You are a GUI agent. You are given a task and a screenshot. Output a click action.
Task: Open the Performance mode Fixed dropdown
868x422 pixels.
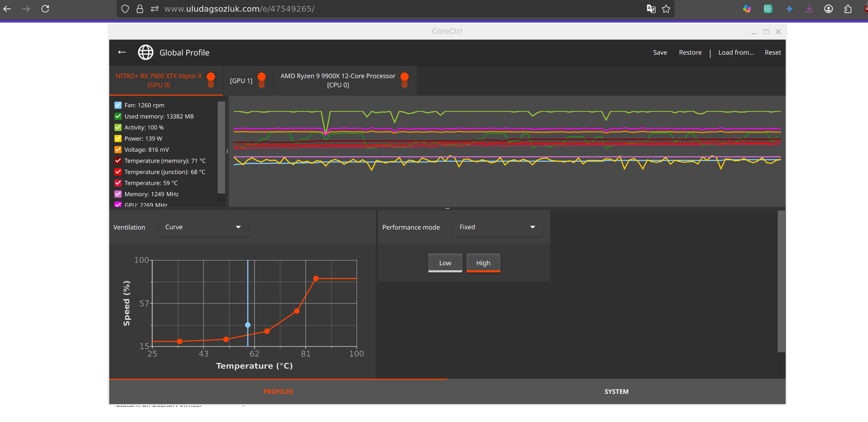[x=497, y=227]
